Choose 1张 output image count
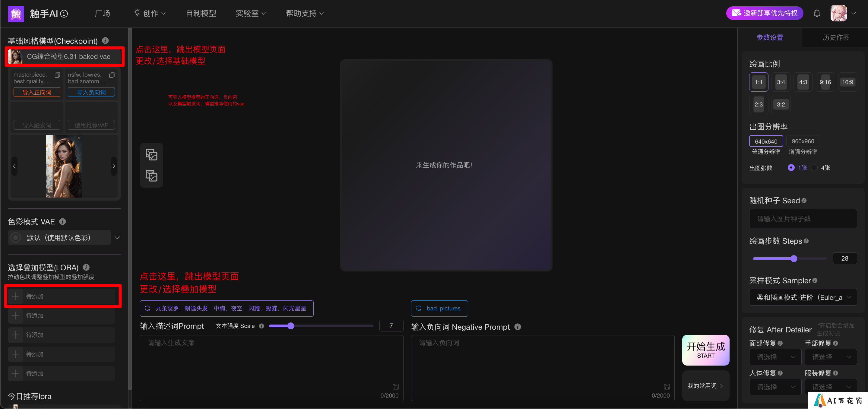Viewport: 868px width, 409px height. [x=797, y=167]
